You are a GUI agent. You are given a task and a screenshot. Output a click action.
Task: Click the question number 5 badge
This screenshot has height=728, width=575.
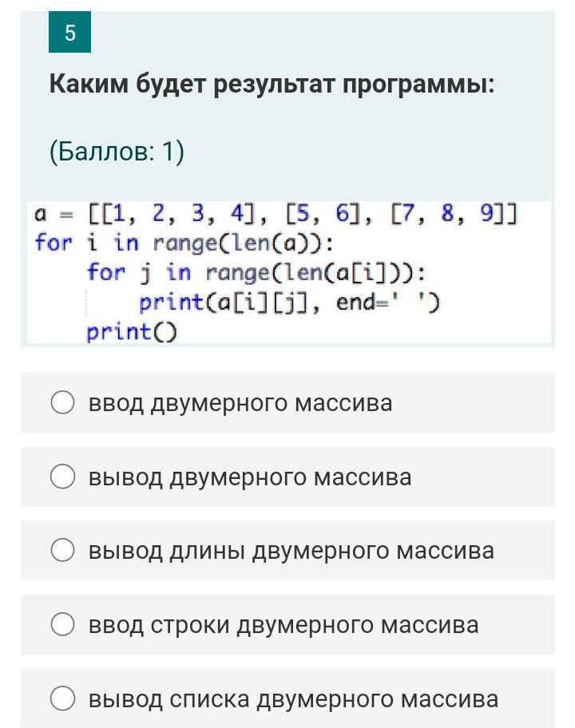coord(69,32)
